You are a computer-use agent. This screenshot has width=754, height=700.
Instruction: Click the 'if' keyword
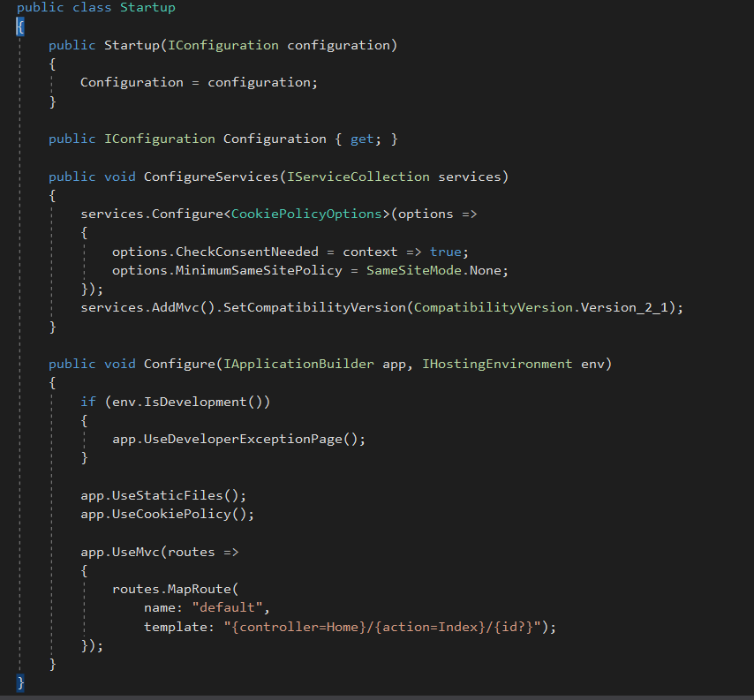[88, 402]
